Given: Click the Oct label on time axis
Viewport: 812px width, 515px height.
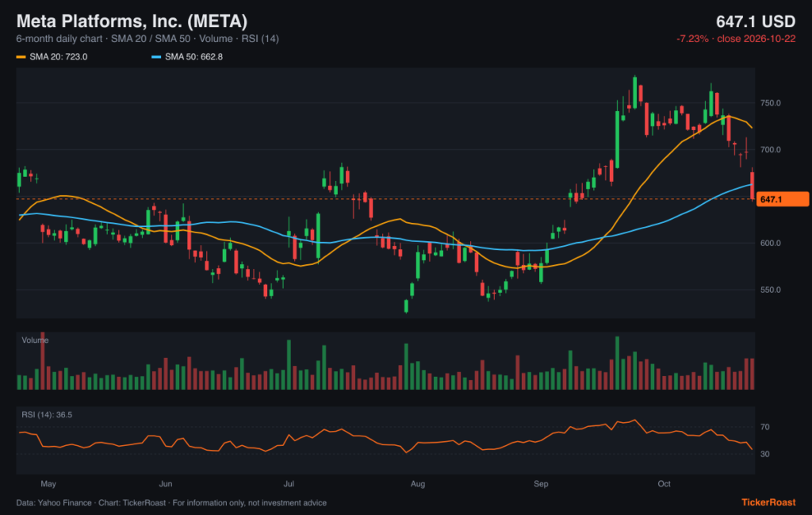Looking at the screenshot, I should 664,484.
